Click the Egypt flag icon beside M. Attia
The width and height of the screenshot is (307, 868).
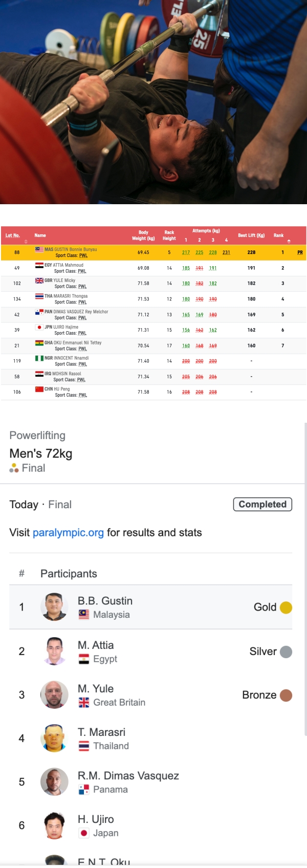click(x=84, y=659)
